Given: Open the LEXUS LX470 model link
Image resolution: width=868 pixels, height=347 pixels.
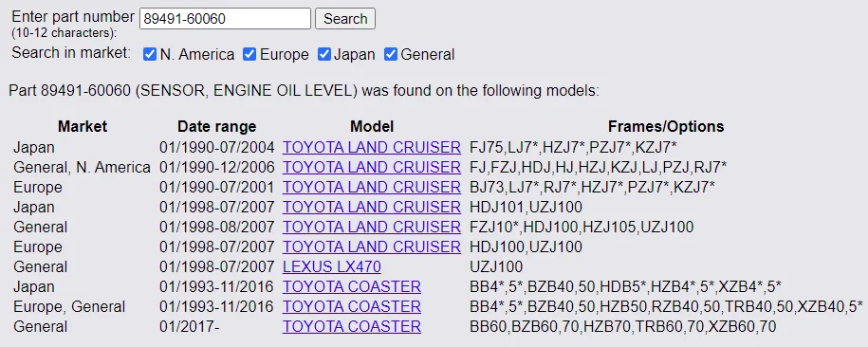Looking at the screenshot, I should point(332,266).
